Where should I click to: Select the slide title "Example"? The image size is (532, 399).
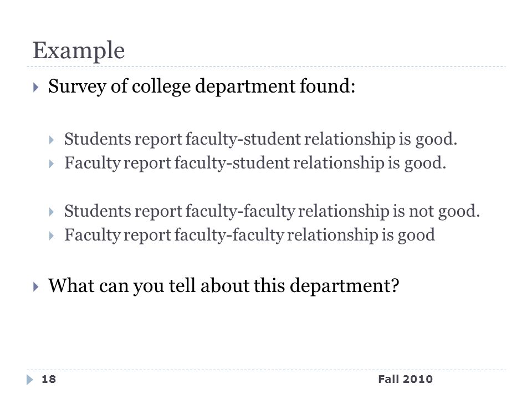[79, 51]
